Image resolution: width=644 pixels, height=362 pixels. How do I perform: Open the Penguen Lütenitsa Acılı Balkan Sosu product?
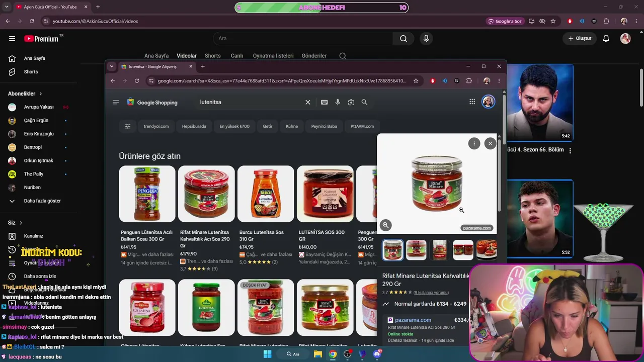[x=147, y=216]
